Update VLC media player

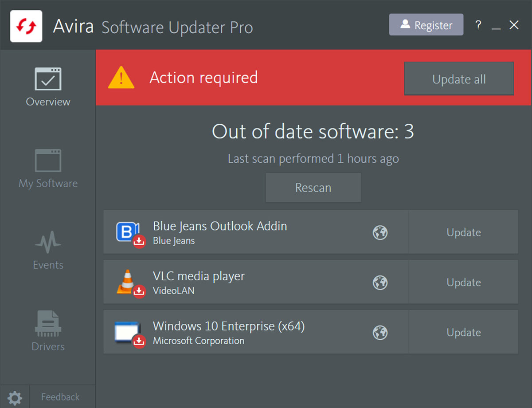463,282
